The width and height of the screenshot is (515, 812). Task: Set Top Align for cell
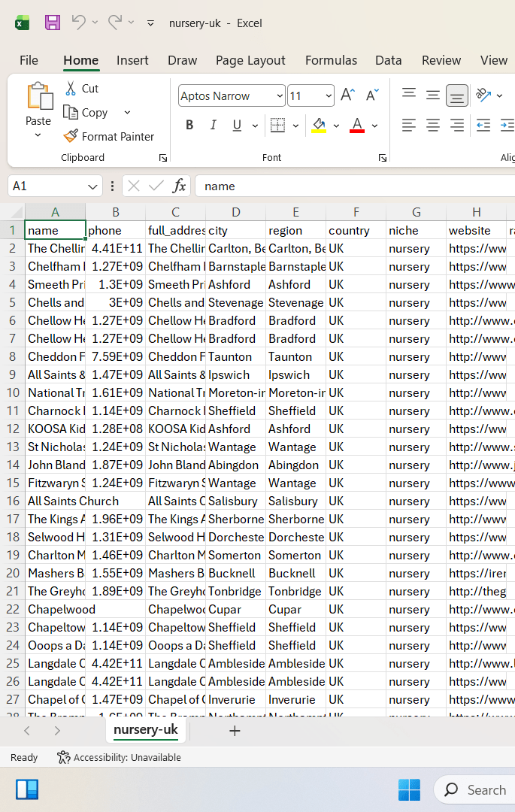(409, 95)
